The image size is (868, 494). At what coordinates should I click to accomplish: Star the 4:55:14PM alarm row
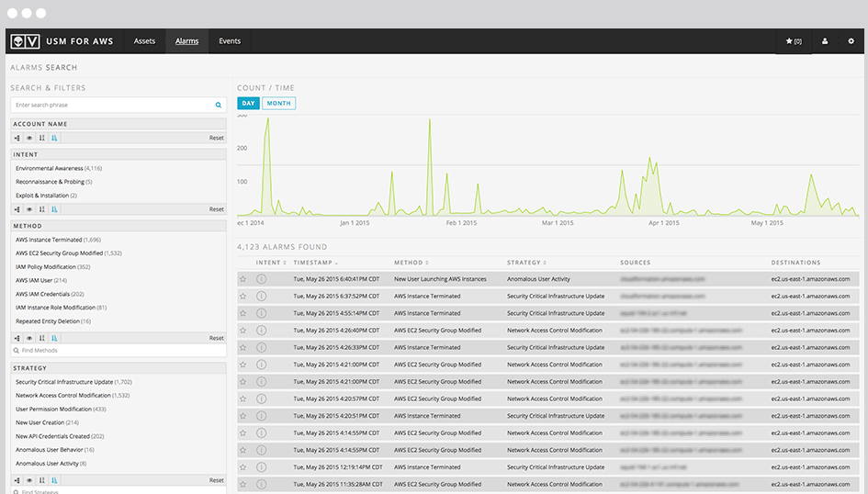pos(243,314)
